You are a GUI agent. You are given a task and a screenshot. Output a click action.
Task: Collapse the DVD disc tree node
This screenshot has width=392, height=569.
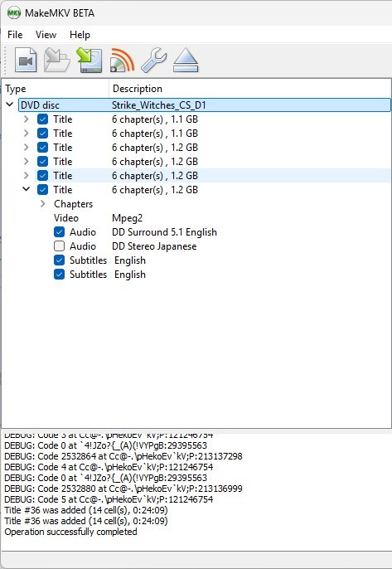pyautogui.click(x=10, y=105)
